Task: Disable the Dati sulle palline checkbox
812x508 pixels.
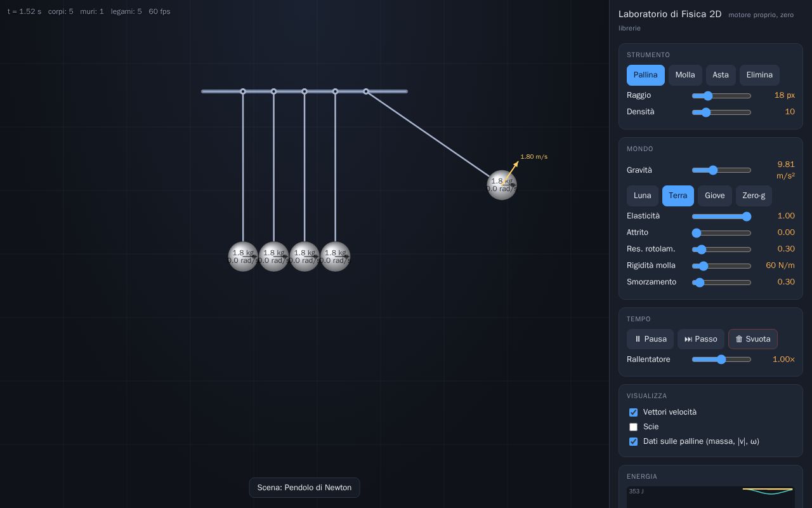Action: click(x=633, y=441)
